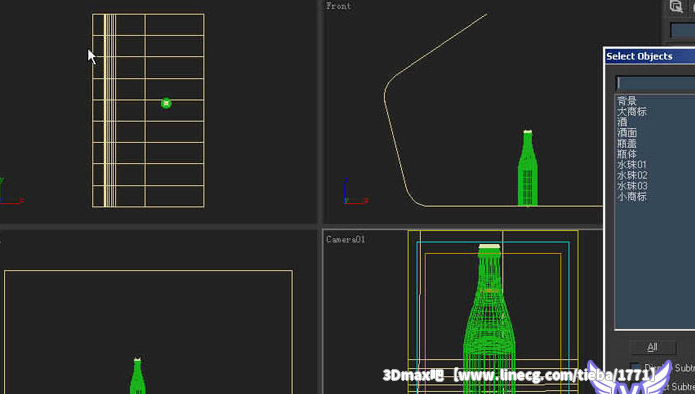The height and width of the screenshot is (394, 695).
Task: Choose the 酒 object entry
Action: click(622, 122)
